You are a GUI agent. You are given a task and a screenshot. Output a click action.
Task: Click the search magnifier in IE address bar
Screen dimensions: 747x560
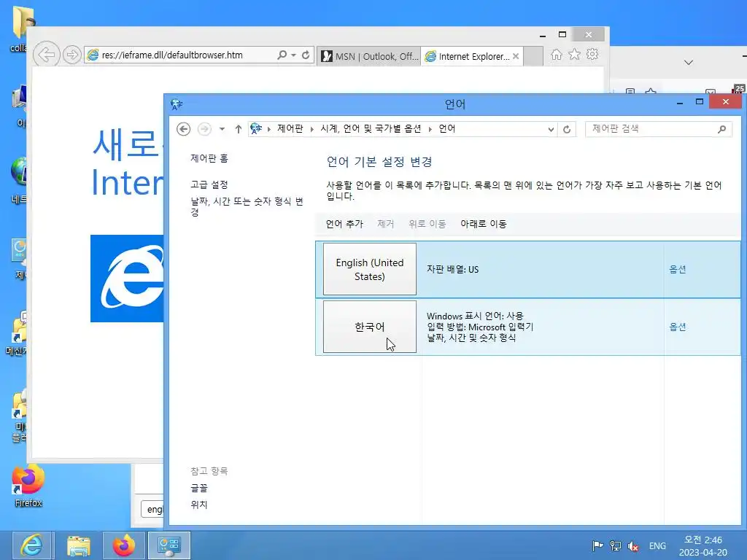(x=282, y=55)
